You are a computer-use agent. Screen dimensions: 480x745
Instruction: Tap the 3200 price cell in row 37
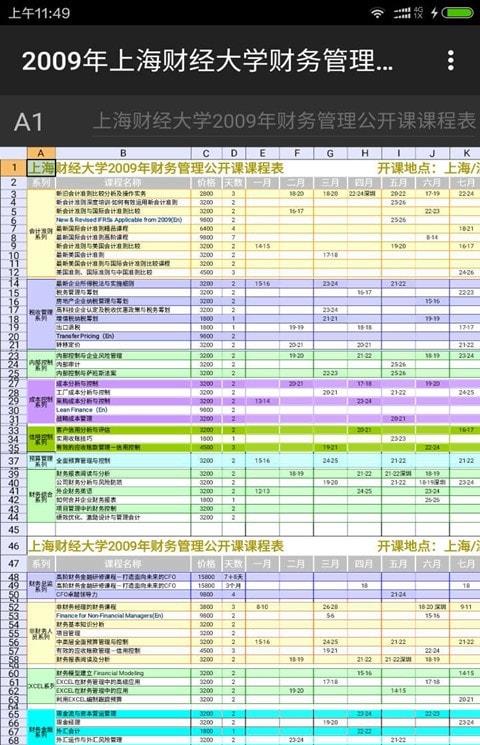(206, 461)
